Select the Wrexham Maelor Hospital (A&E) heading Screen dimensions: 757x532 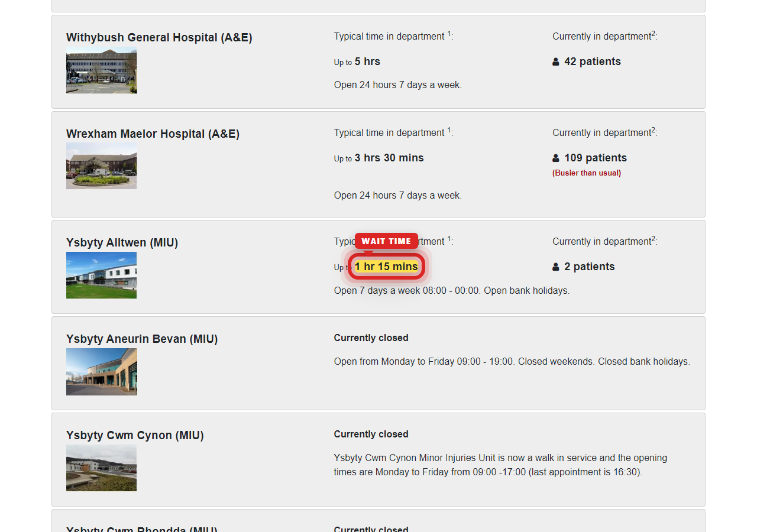pos(153,134)
